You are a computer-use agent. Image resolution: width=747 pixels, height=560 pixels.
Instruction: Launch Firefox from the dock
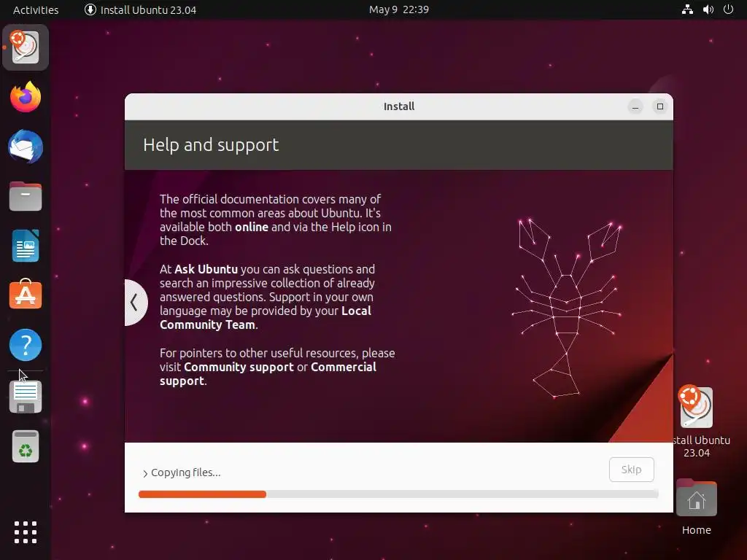(26, 97)
